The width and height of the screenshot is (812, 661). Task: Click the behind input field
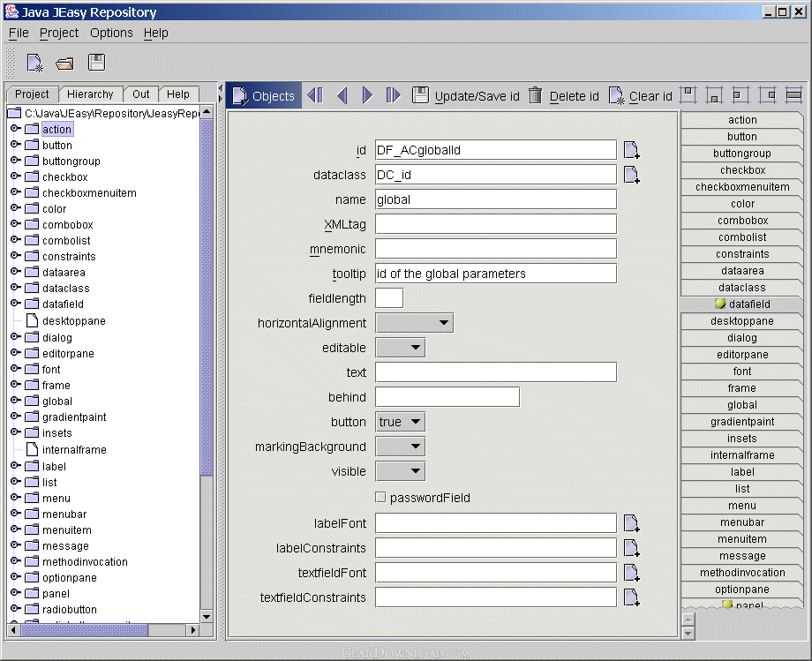coord(447,397)
